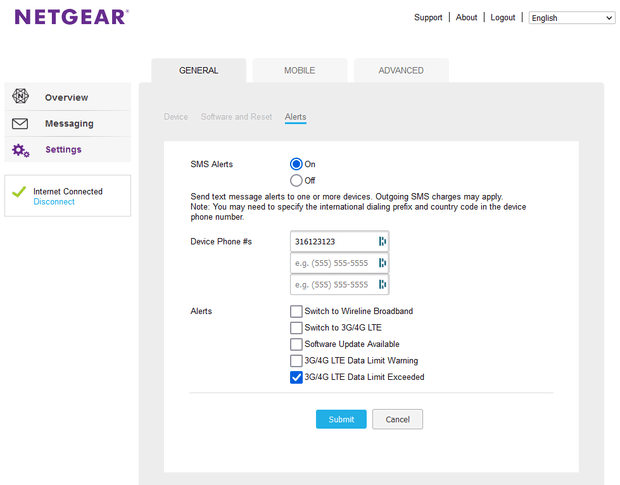
Task: Switch to the MOBILE tab
Action: pyautogui.click(x=300, y=70)
